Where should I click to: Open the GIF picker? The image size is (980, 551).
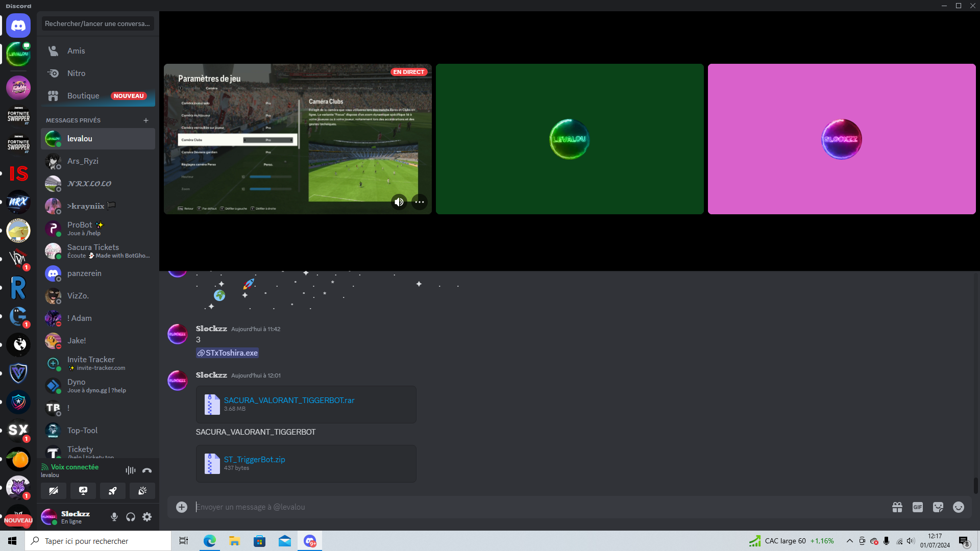pyautogui.click(x=918, y=507)
